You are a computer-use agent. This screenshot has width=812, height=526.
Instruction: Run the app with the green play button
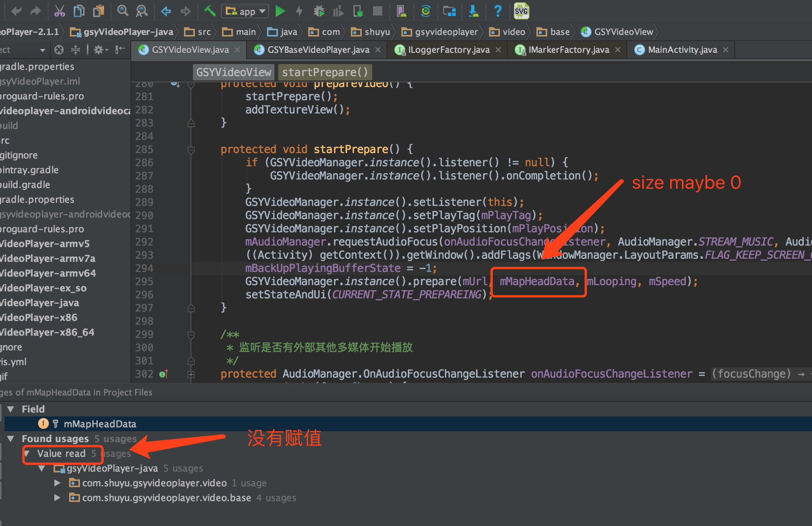[280, 11]
